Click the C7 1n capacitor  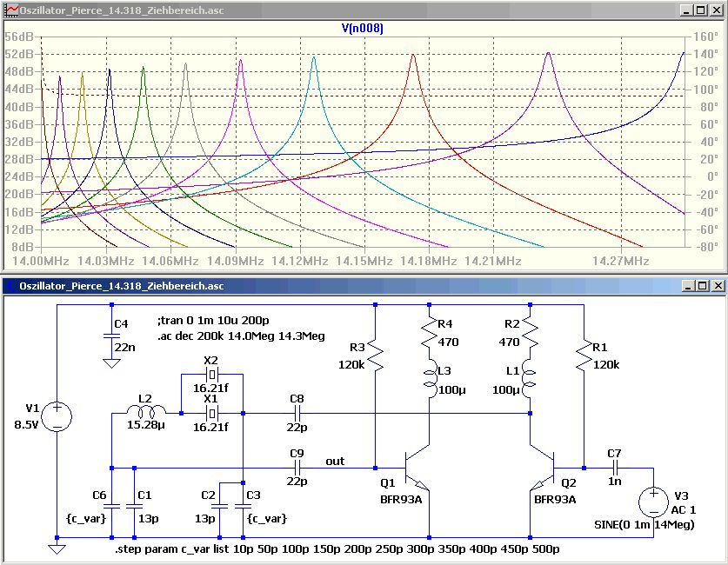[x=614, y=467]
